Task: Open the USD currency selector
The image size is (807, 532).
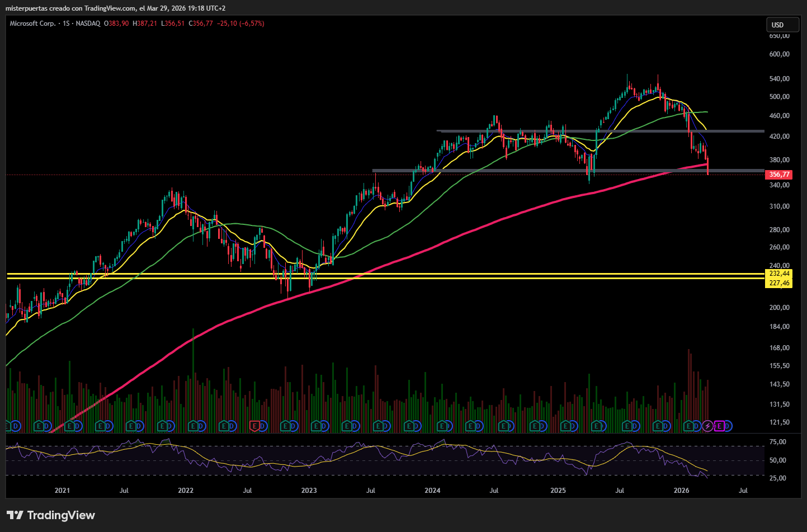Action: coord(781,25)
